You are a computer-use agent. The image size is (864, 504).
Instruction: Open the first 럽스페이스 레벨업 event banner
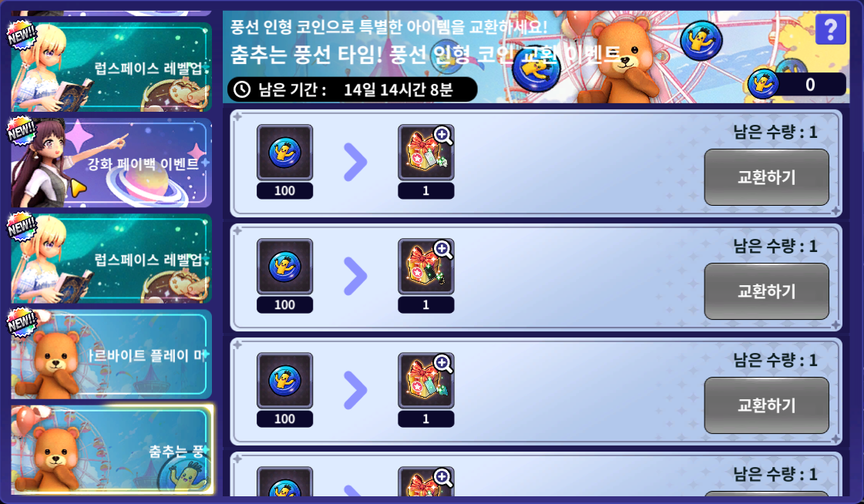point(111,67)
